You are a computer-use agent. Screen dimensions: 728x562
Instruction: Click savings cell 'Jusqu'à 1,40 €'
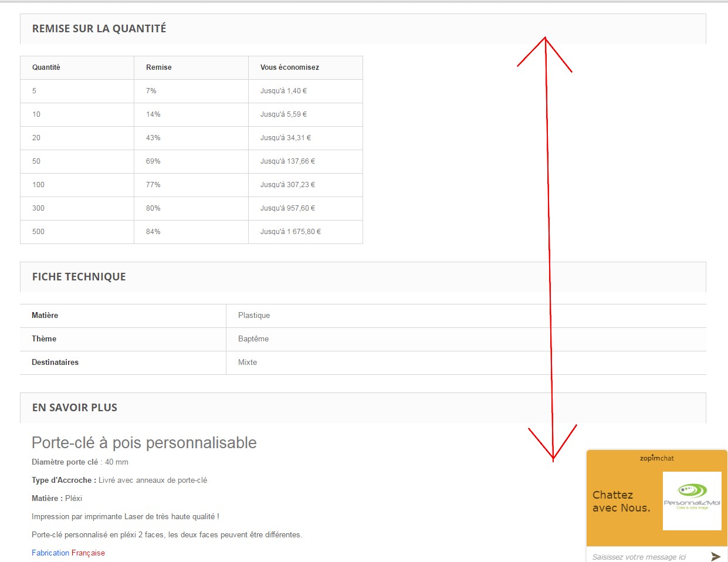click(306, 91)
